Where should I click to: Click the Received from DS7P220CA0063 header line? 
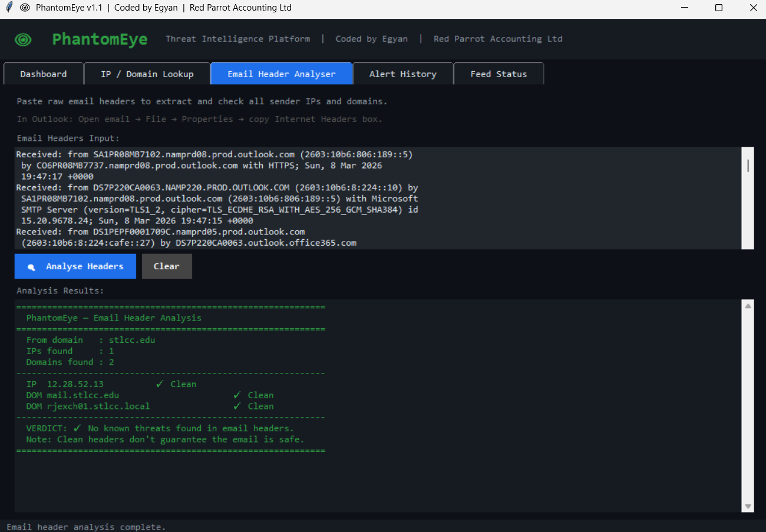pyautogui.click(x=217, y=187)
